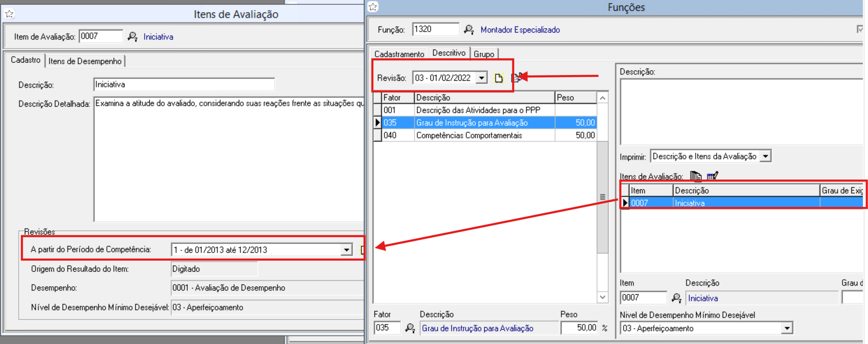Switch to the Grupo tab
Image resolution: width=868 pixels, height=344 pixels.
pos(484,54)
